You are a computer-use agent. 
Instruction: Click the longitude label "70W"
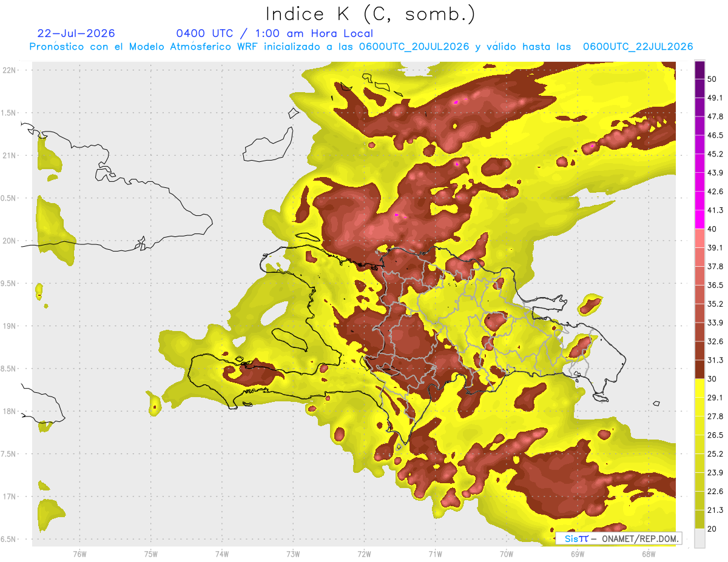[x=507, y=554]
